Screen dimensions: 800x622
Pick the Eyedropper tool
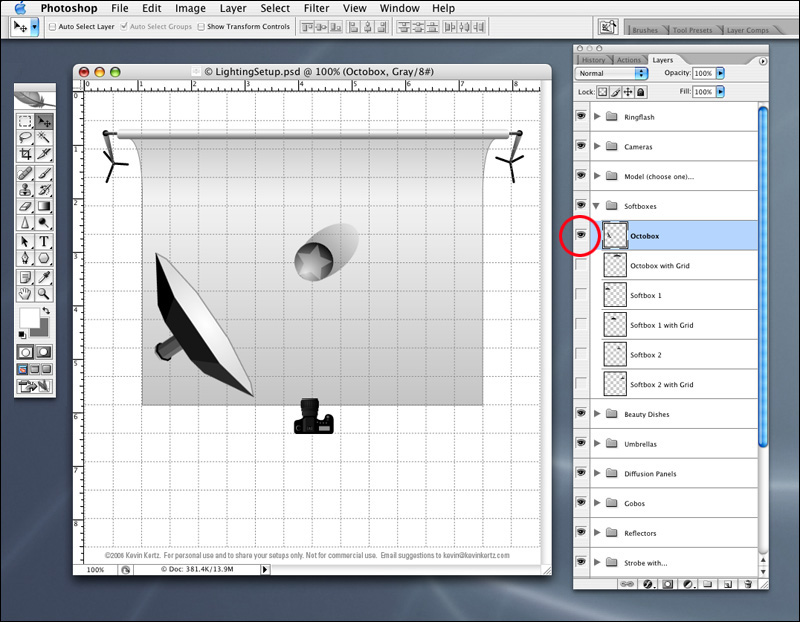coord(44,278)
